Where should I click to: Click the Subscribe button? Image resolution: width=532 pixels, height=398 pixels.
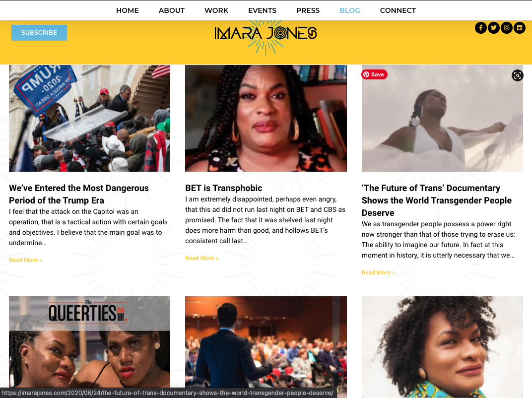(x=39, y=33)
